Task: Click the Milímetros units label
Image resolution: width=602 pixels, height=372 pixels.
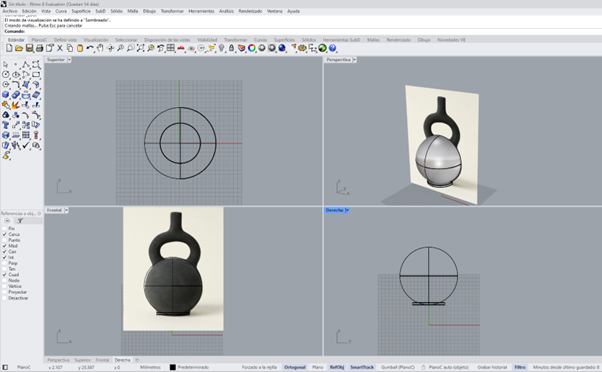Action: (x=150, y=367)
